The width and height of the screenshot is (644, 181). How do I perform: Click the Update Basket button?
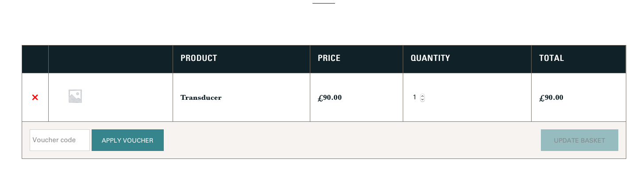click(x=579, y=140)
